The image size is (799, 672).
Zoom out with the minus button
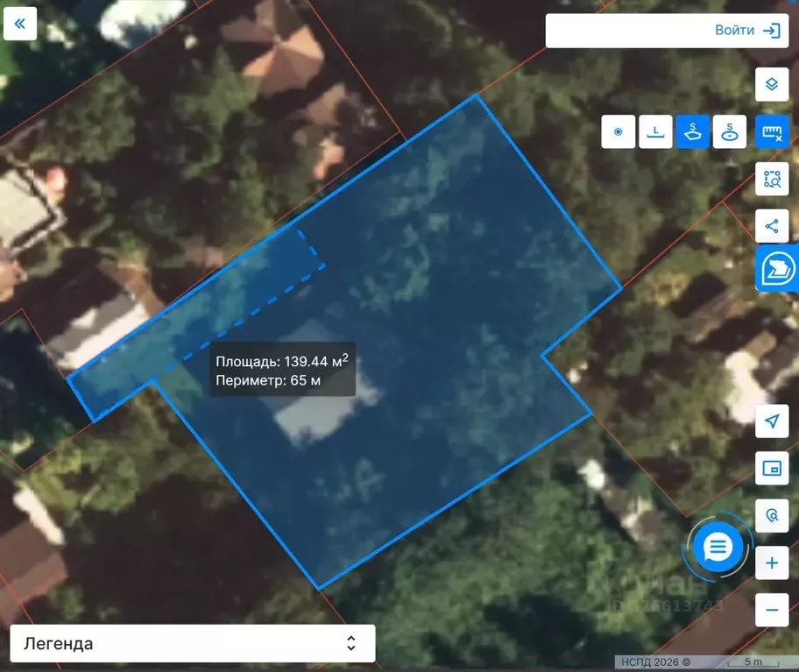click(x=772, y=609)
